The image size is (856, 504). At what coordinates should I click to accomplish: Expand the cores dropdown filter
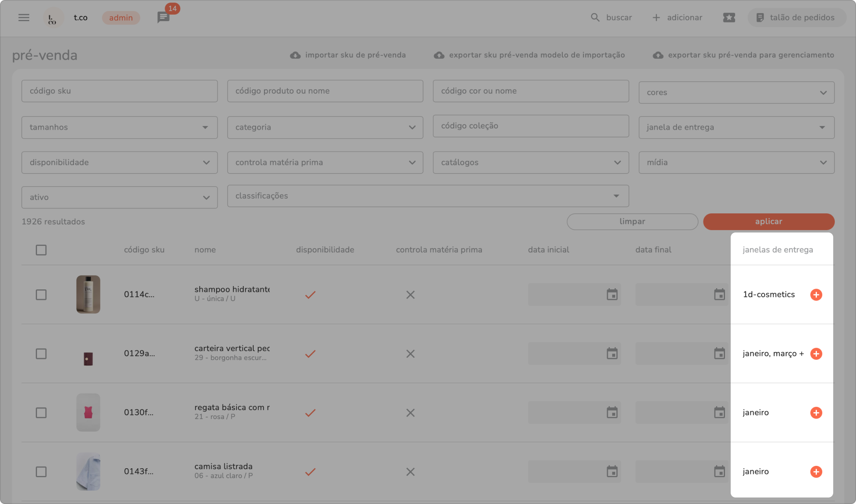pos(736,93)
